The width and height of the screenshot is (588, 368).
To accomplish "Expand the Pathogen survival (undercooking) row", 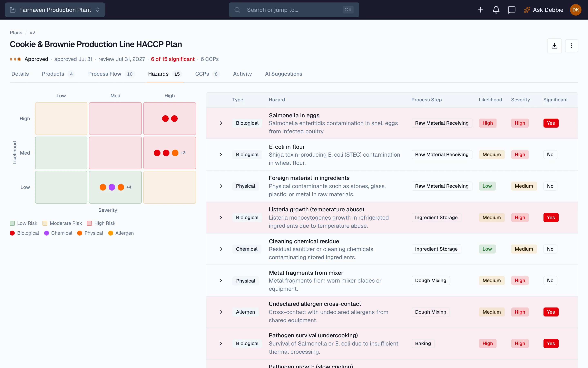I will 221,343.
